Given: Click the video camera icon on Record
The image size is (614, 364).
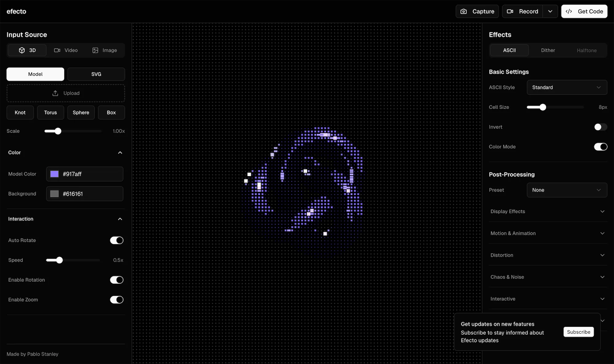Looking at the screenshot, I should tap(510, 11).
